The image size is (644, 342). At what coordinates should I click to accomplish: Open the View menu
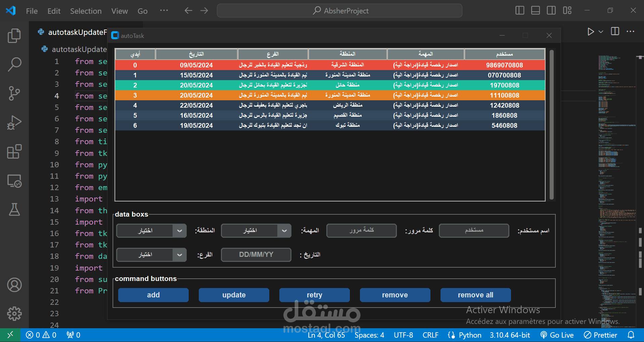point(119,11)
